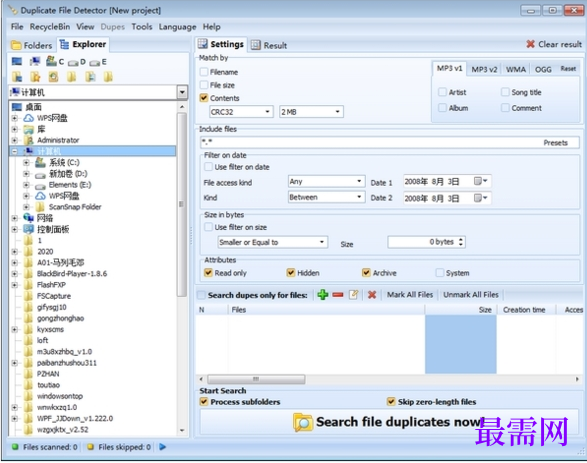
Task: Click Search file duplicates now button
Action: click(x=389, y=422)
